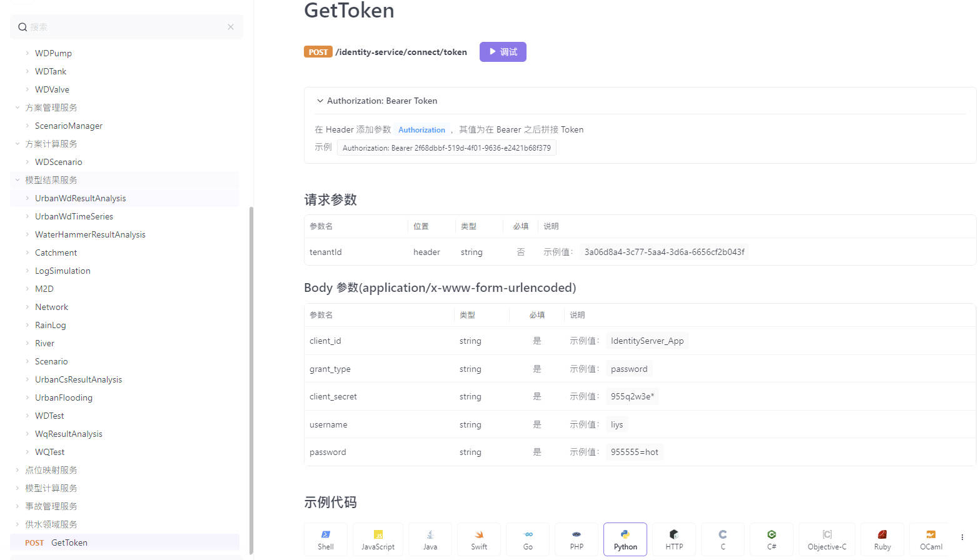Open ScenarioManager in the tree

(69, 126)
